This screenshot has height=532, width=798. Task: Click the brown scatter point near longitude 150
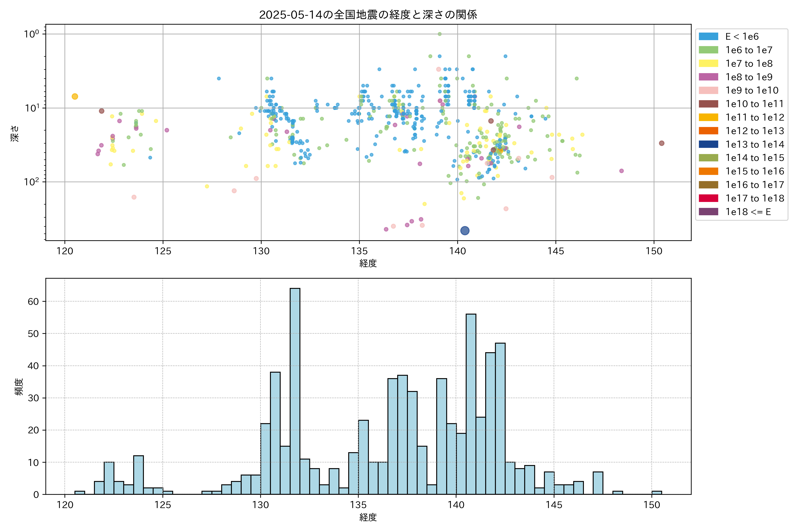(x=662, y=143)
